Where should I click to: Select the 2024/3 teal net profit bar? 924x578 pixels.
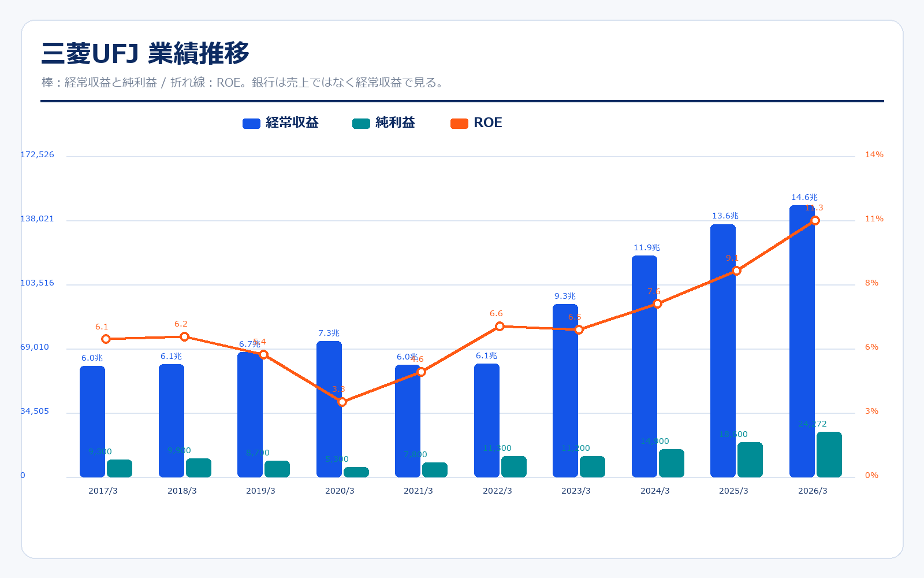pos(672,464)
